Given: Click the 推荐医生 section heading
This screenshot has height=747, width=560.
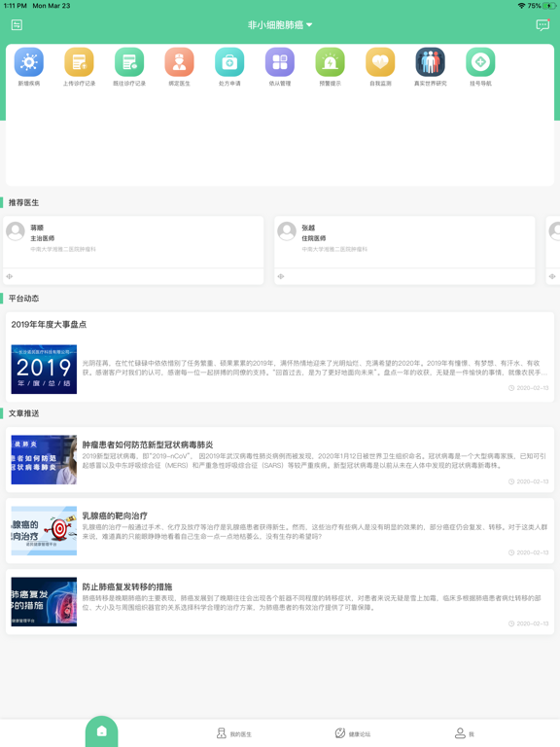Looking at the screenshot, I should pos(23,202).
